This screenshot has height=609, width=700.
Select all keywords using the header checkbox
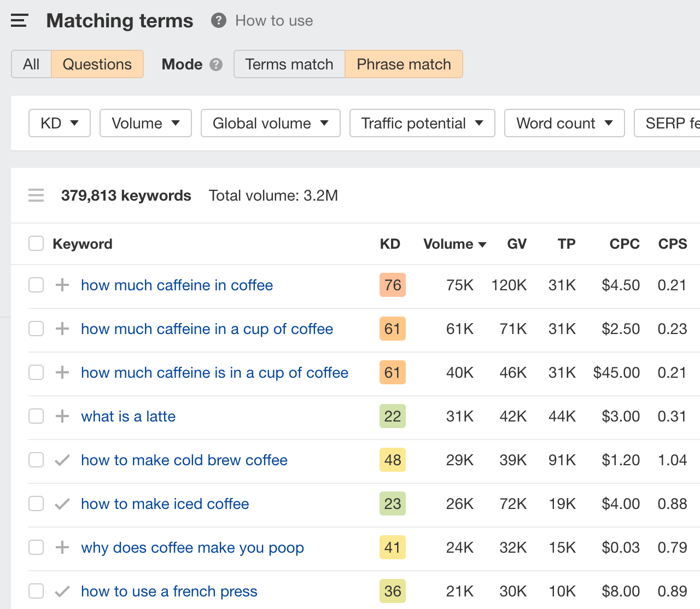coord(36,243)
